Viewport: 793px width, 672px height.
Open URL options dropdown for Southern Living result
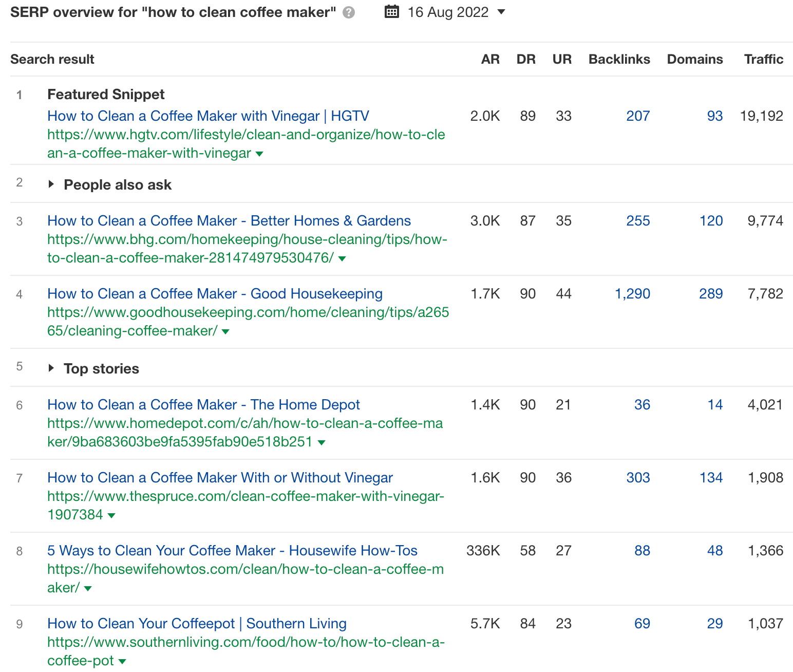122,661
